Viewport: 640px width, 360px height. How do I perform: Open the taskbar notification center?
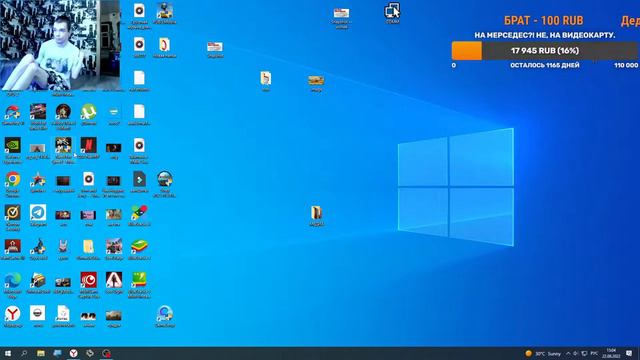(x=629, y=353)
